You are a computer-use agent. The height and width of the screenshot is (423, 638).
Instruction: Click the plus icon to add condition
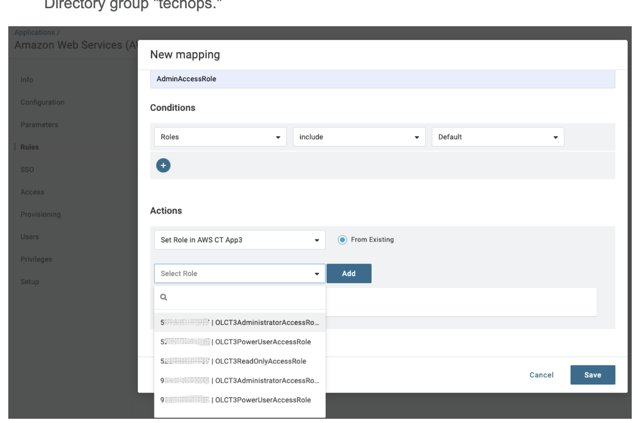(x=163, y=166)
